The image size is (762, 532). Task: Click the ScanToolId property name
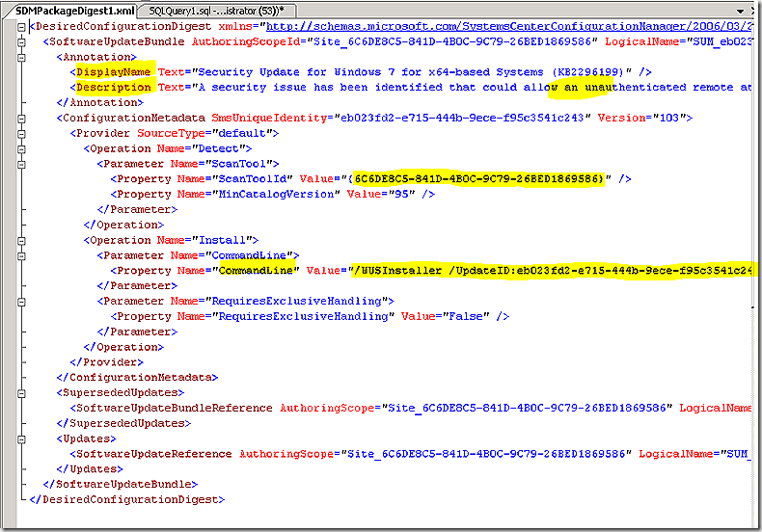(253, 179)
